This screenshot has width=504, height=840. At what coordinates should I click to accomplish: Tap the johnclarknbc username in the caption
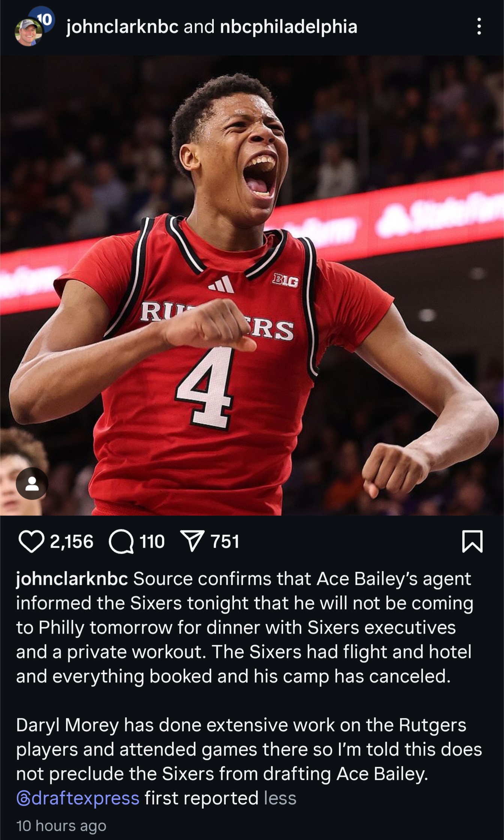pyautogui.click(x=72, y=579)
